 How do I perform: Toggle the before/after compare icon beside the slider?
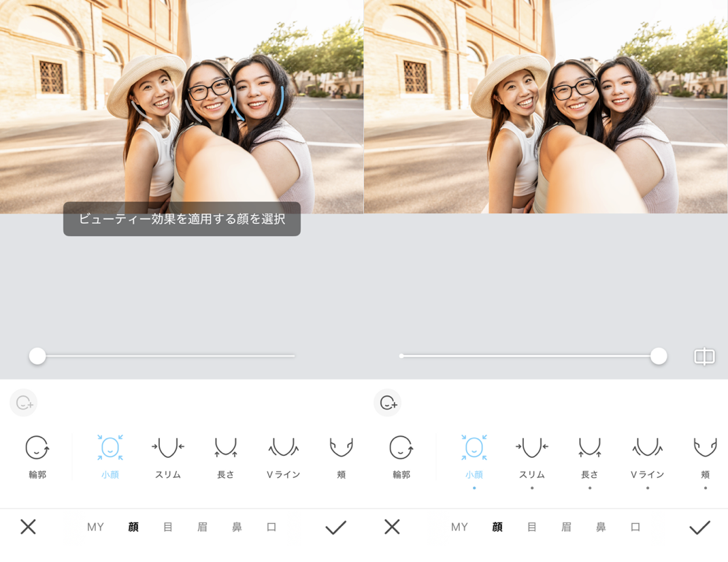(704, 357)
